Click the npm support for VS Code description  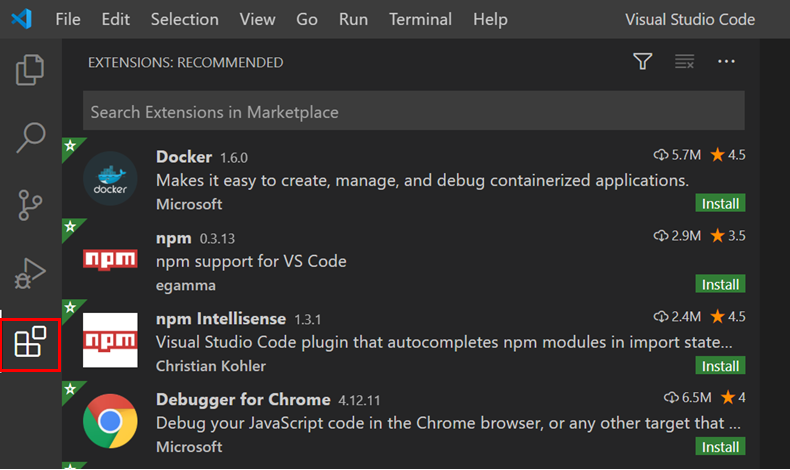point(251,261)
